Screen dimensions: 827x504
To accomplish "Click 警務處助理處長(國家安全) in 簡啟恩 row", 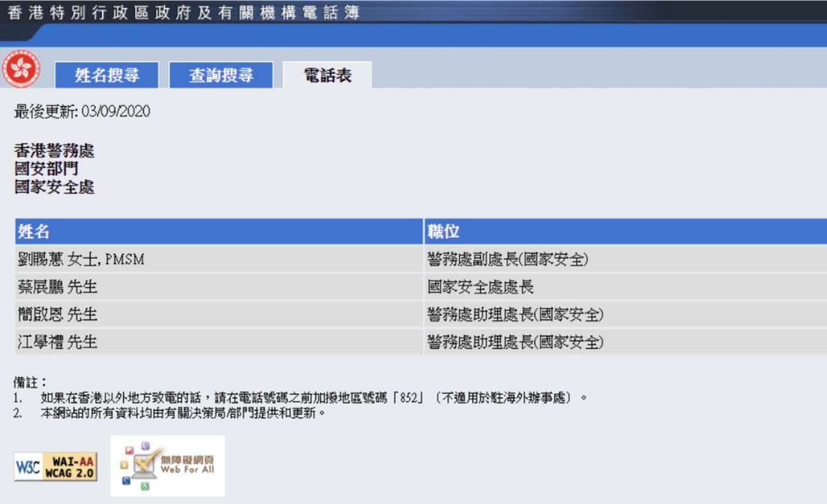I will [x=515, y=314].
